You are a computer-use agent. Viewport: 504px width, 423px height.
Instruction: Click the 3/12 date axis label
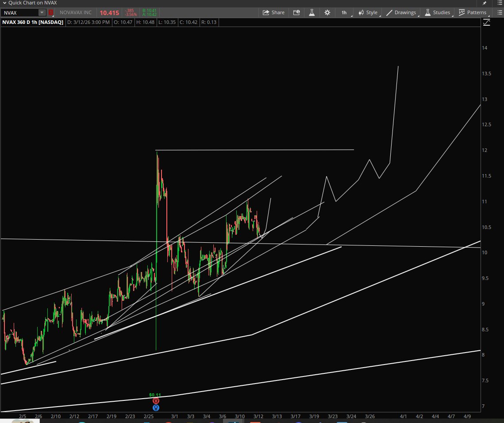(x=258, y=416)
